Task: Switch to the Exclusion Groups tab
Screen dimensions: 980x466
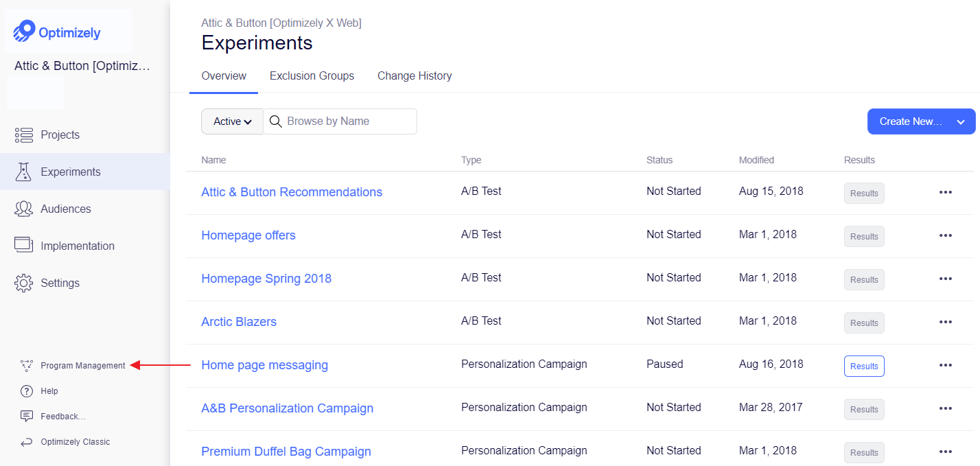Action: [312, 76]
